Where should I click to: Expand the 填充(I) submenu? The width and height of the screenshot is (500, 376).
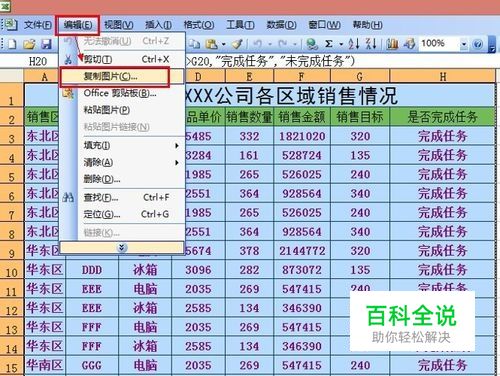[122, 146]
